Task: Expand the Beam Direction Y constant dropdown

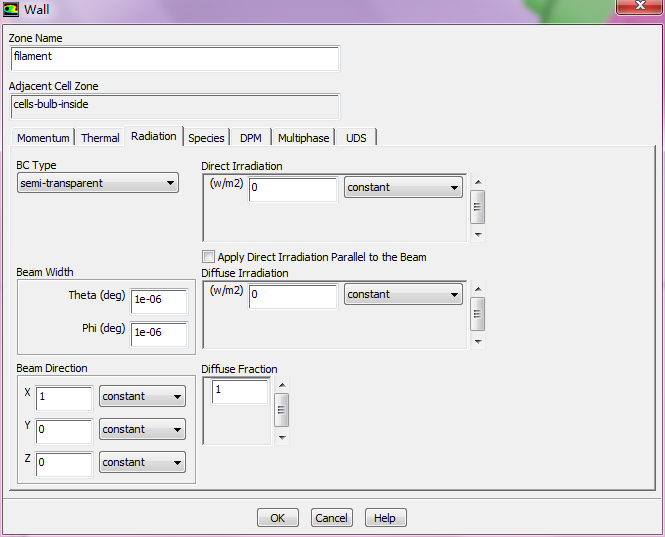Action: click(142, 430)
